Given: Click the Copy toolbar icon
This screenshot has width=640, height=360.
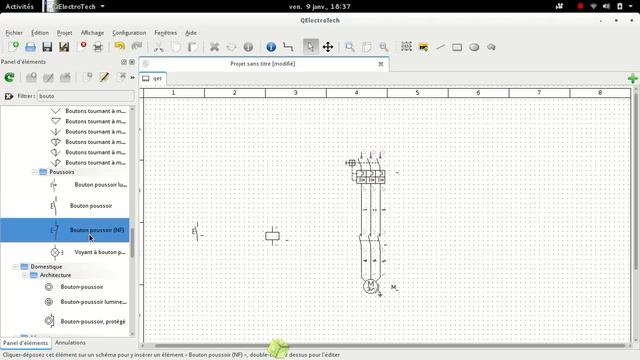Looking at the screenshot, I should 176,47.
